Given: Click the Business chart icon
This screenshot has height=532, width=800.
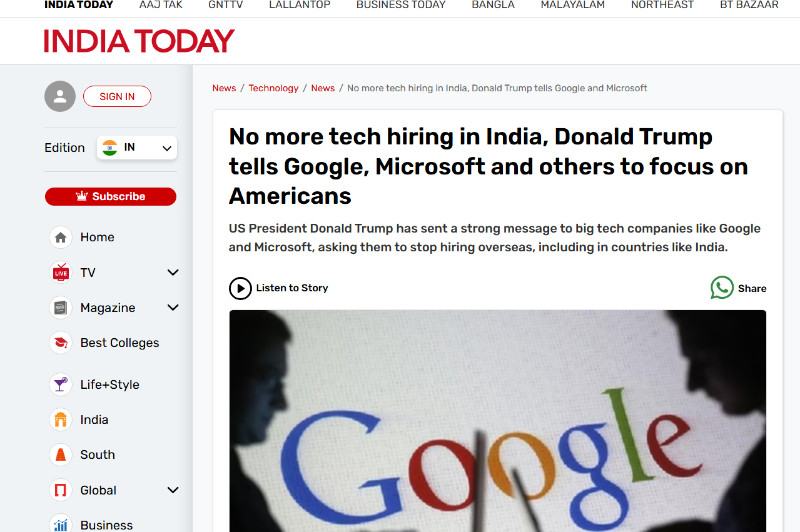Looking at the screenshot, I should [x=61, y=525].
